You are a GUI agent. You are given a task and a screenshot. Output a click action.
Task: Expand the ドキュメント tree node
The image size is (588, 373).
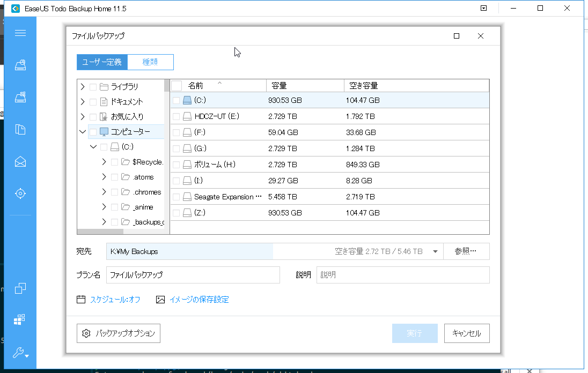(x=83, y=102)
